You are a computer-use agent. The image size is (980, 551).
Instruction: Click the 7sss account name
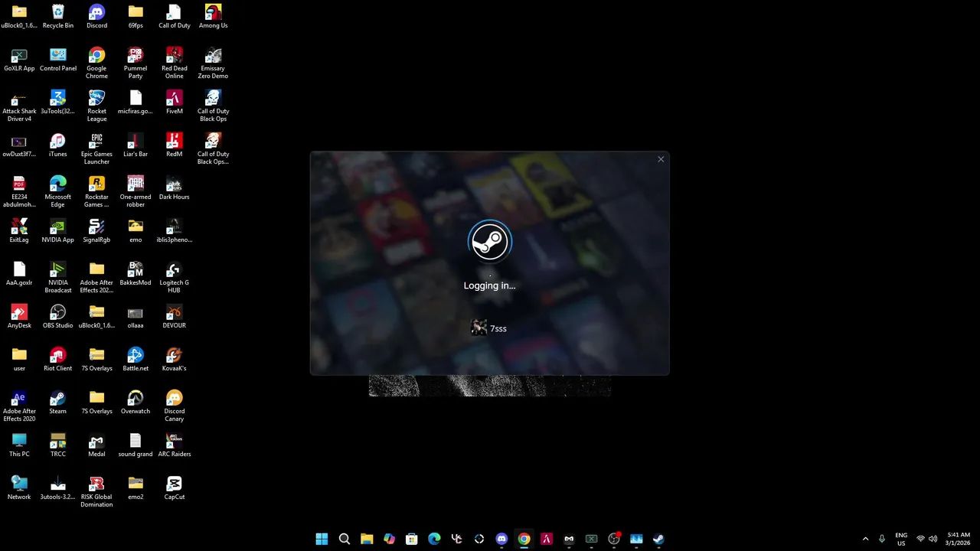click(x=498, y=328)
